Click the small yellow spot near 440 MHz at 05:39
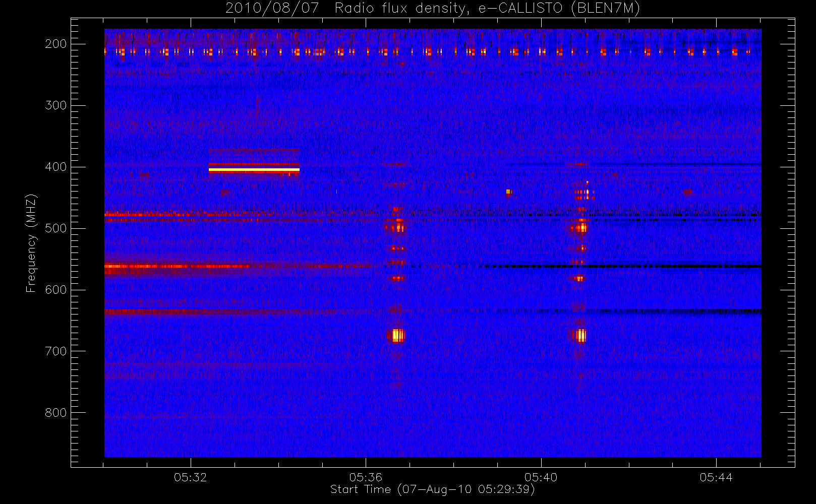Screen dimensions: 816x504 tap(508, 192)
